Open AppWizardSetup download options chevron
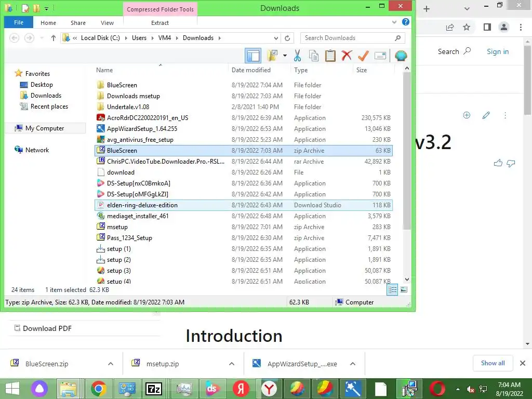This screenshot has width=532, height=399. tap(353, 364)
